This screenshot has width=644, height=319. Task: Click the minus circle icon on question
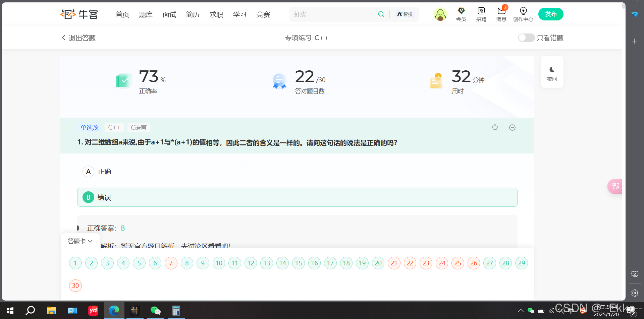(x=512, y=127)
